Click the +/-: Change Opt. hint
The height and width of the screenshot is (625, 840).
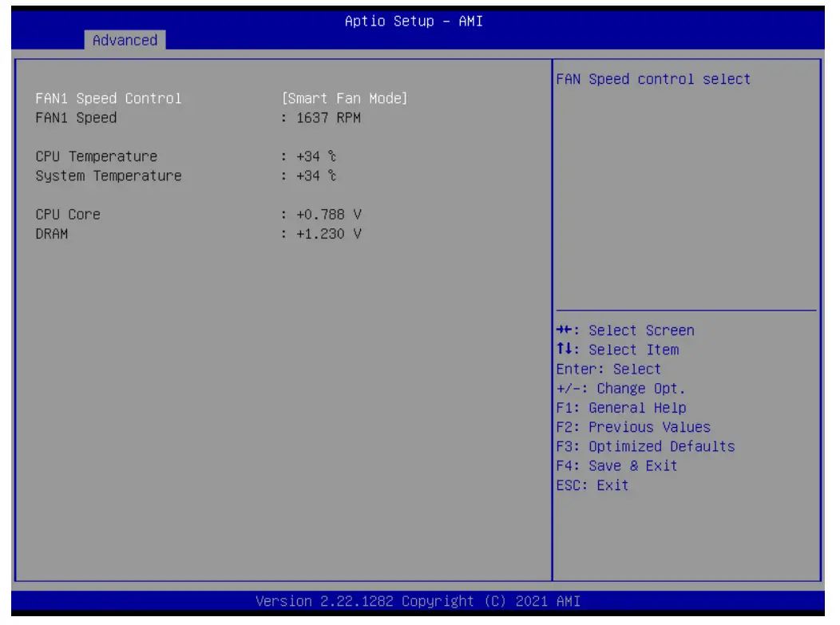[621, 388]
